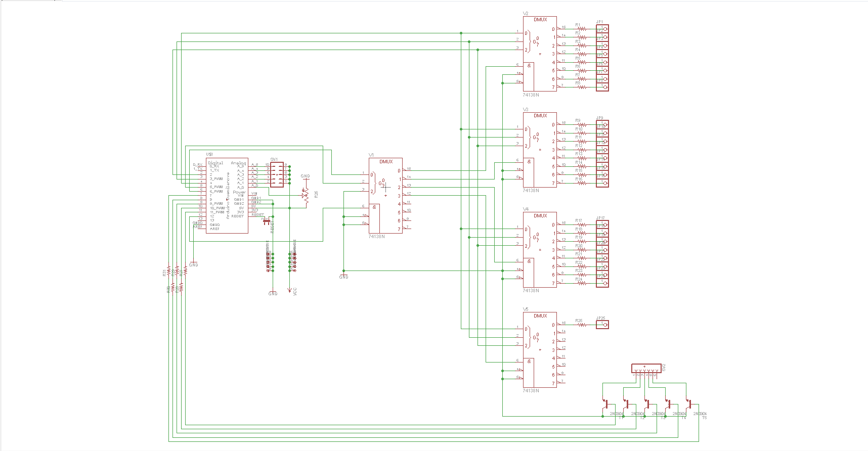The width and height of the screenshot is (868, 451).
Task: Select resistor R17 on V4 output 0
Action: 582,225
